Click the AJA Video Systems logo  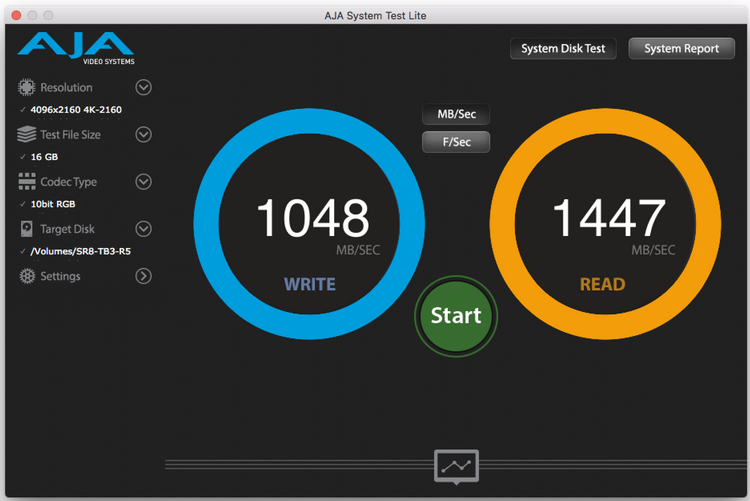[76, 48]
